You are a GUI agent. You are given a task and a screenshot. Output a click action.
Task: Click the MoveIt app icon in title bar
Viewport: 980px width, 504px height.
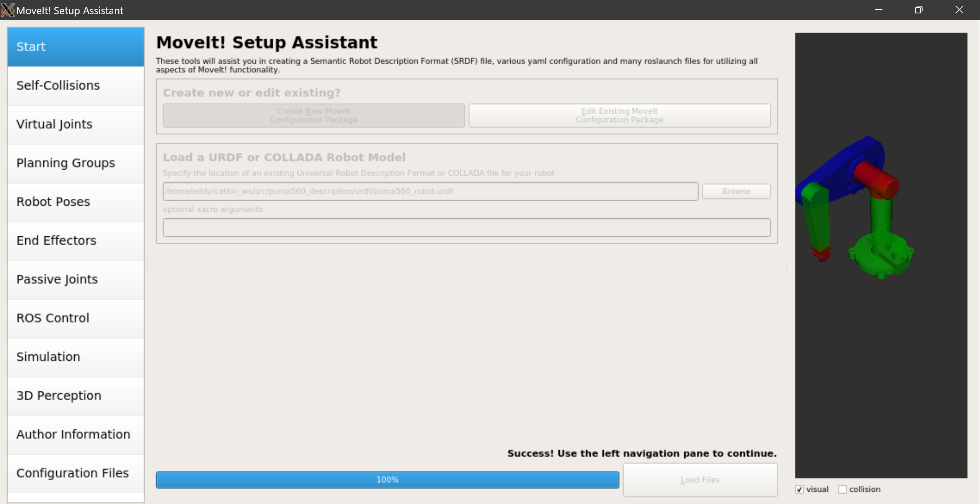tap(8, 10)
